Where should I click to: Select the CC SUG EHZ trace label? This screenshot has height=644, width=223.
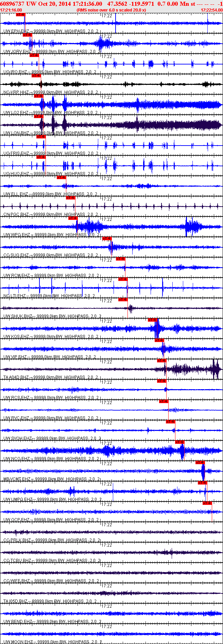tap(51, 255)
